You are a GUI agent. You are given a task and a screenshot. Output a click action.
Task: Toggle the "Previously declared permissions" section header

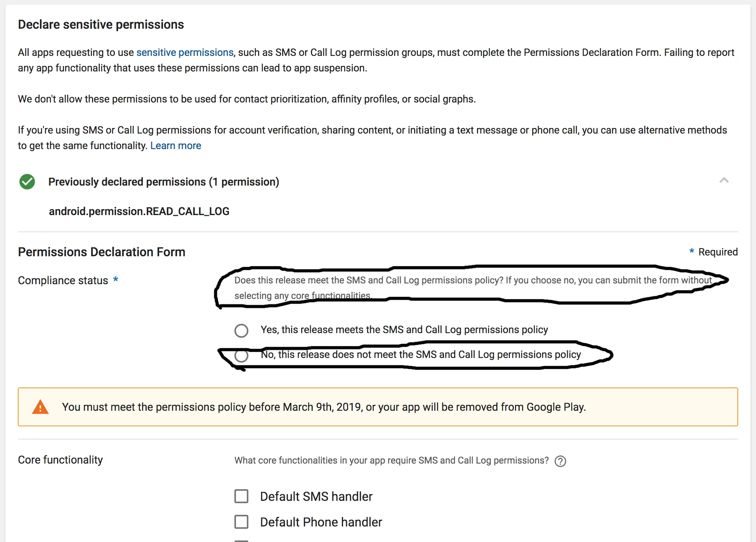(x=163, y=182)
